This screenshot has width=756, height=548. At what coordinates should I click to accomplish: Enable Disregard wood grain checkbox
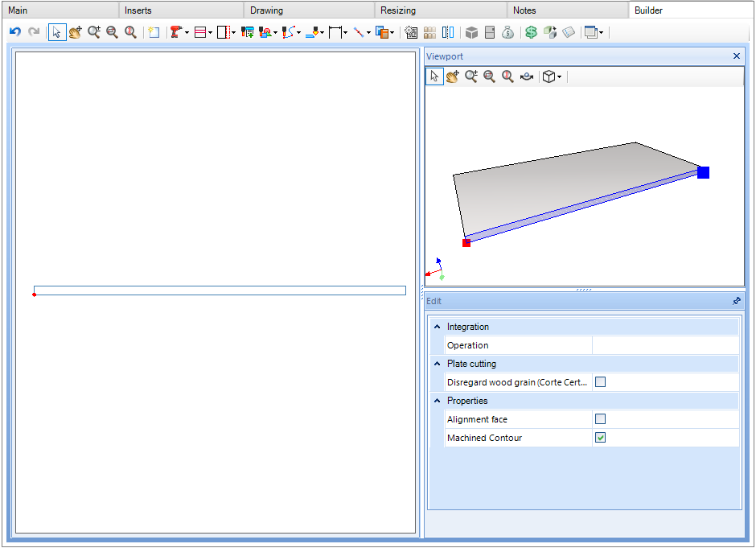pos(600,382)
